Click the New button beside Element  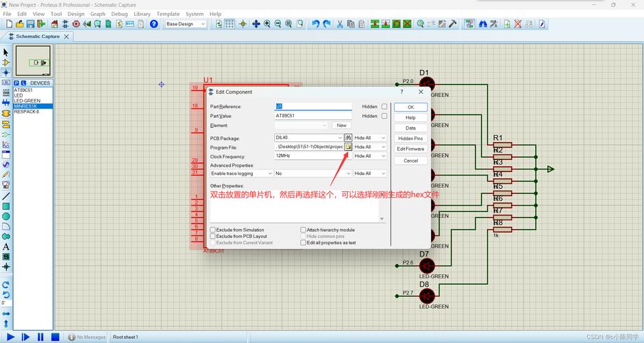pos(341,126)
